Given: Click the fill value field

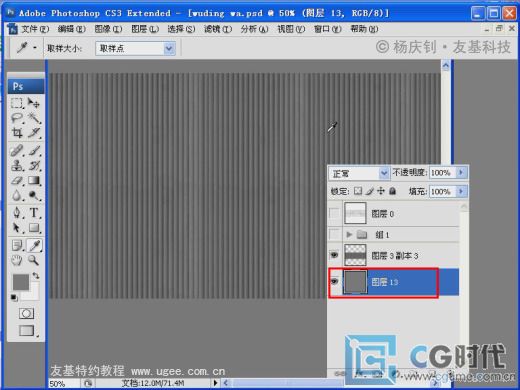Looking at the screenshot, I should coord(443,191).
